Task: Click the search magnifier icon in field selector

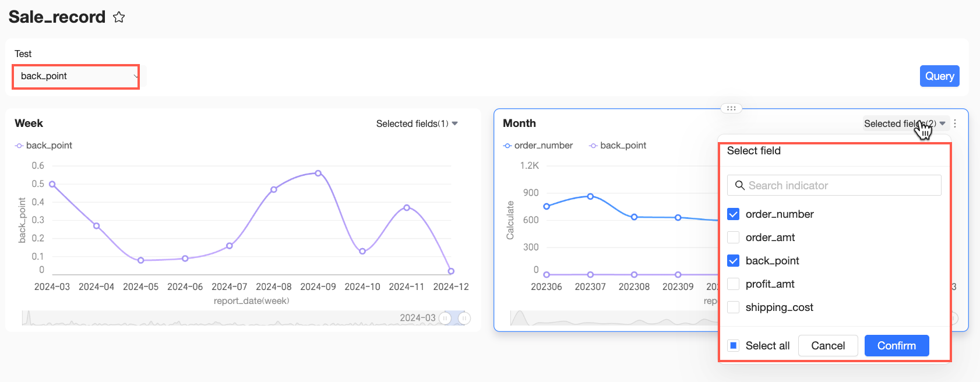Action: tap(740, 185)
